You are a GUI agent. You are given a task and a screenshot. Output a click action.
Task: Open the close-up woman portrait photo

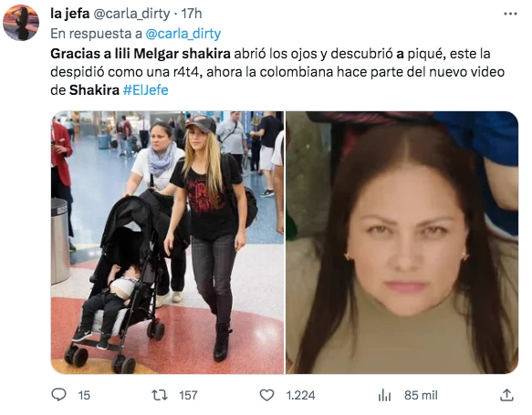402,243
